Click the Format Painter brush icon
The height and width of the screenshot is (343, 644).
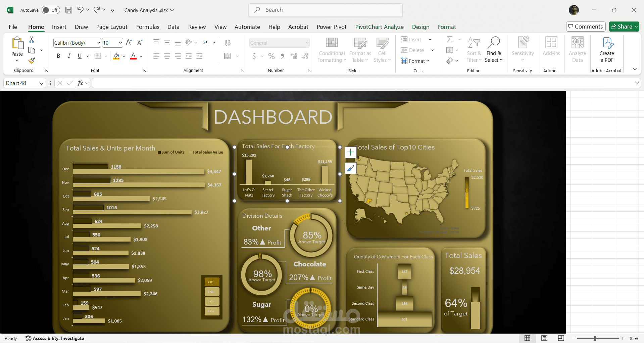tap(32, 61)
